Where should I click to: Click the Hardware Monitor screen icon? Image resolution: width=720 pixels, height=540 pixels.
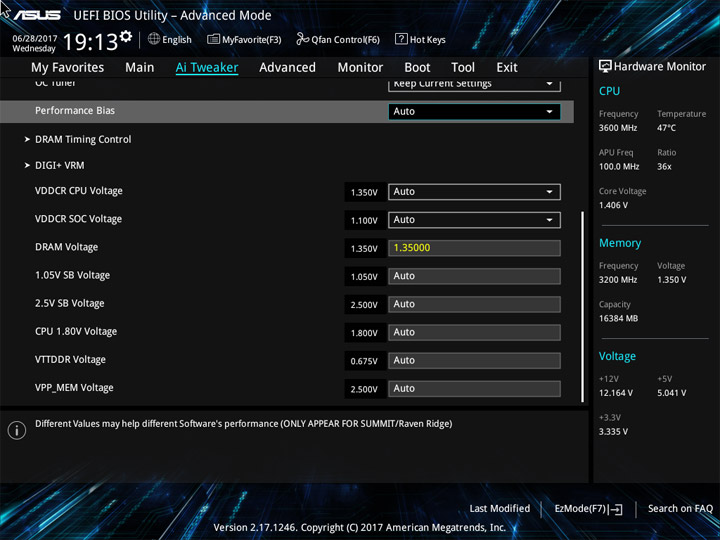coord(605,66)
